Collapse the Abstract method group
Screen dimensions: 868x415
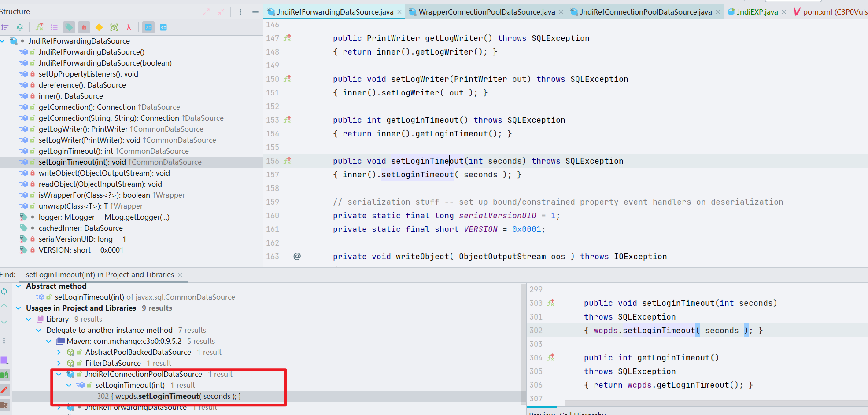click(18, 286)
